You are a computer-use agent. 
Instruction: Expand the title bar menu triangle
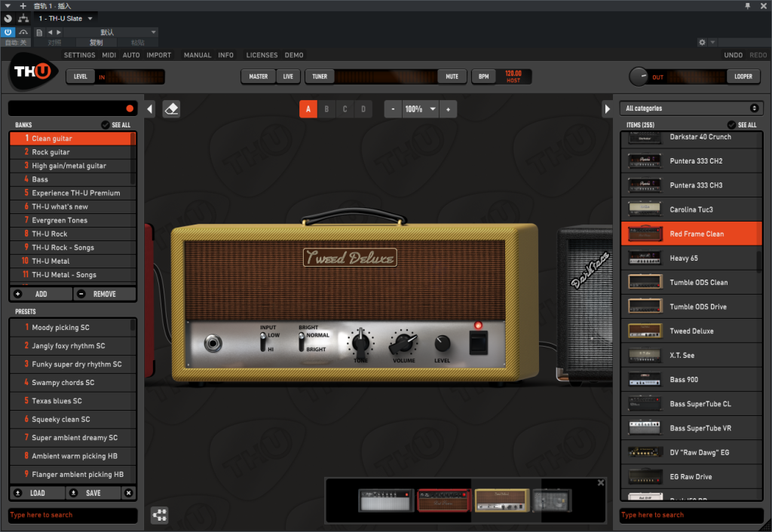[x=8, y=6]
